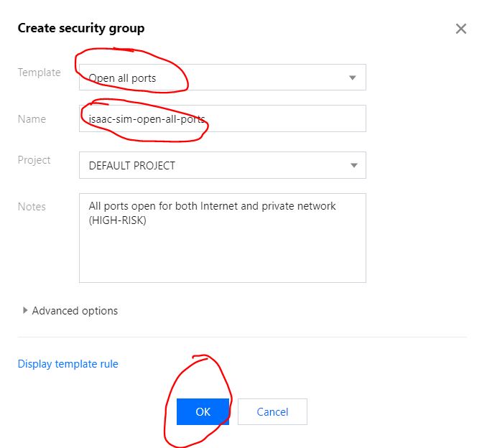Click the Project field label
487x448 pixels.
click(34, 160)
